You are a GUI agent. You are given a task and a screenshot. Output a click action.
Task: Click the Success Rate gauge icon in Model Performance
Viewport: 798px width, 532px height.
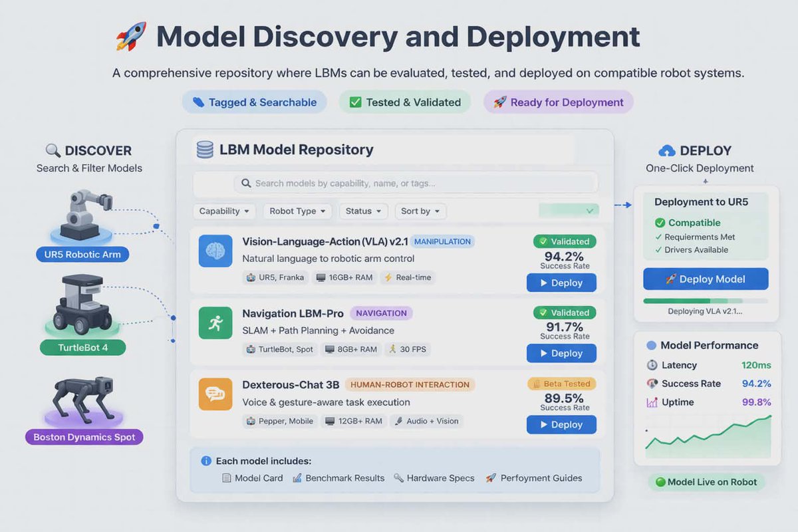(652, 384)
